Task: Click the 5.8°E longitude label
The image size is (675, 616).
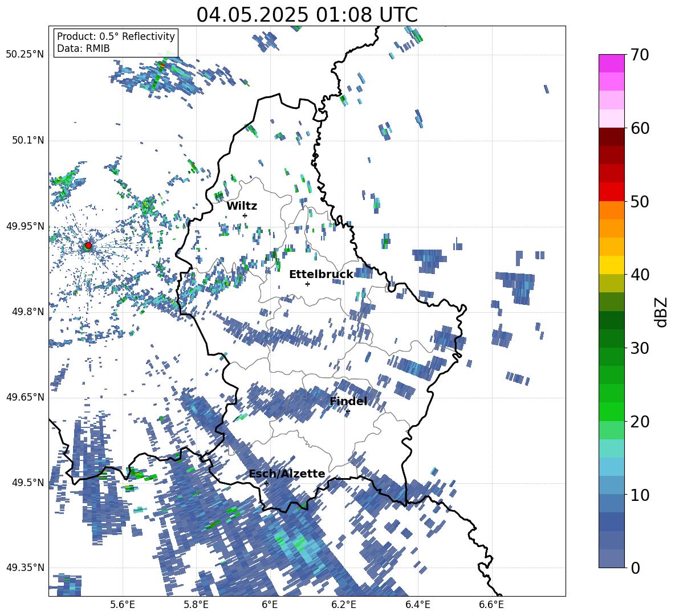Action: 196,605
